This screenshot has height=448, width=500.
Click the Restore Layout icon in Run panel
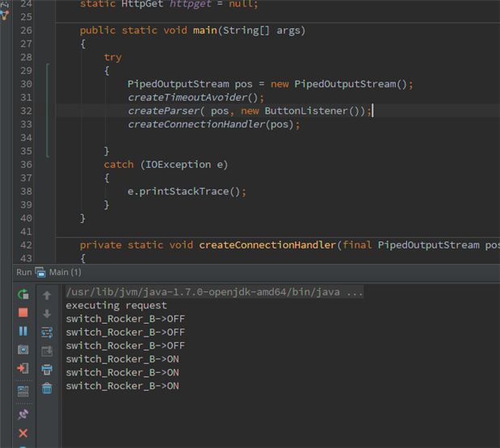click(23, 391)
